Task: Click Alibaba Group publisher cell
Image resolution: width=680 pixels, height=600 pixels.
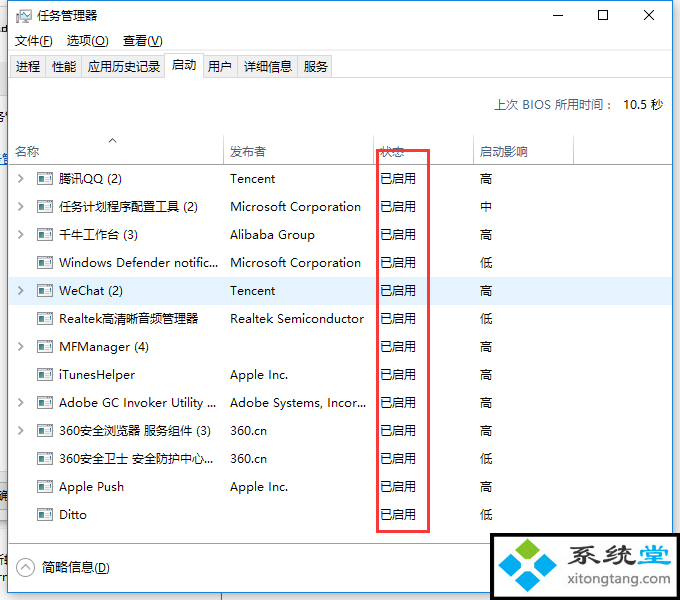Action: coord(272,235)
